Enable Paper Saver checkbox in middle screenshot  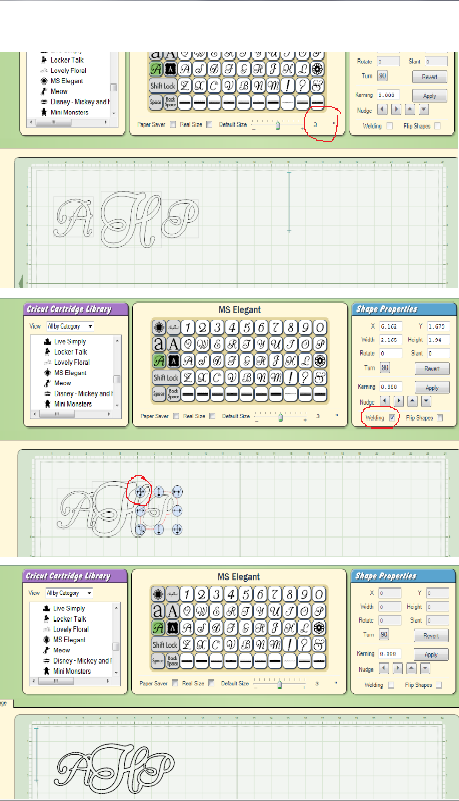tap(176, 416)
